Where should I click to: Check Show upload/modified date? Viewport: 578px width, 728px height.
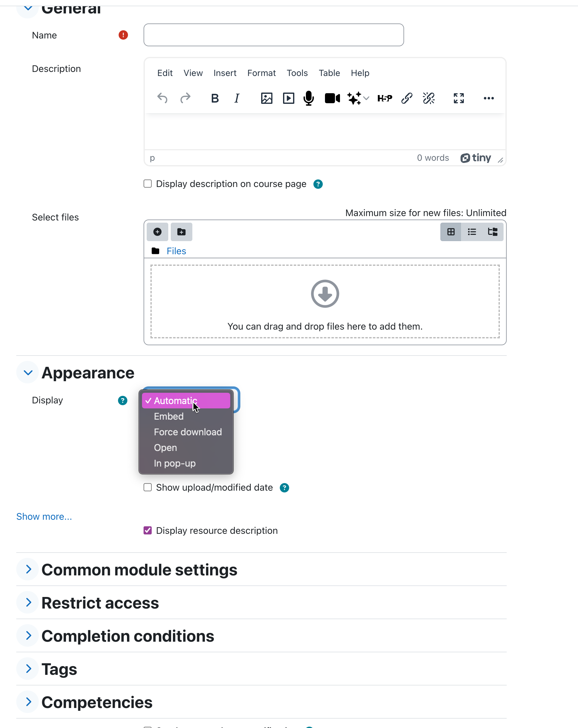pyautogui.click(x=148, y=487)
